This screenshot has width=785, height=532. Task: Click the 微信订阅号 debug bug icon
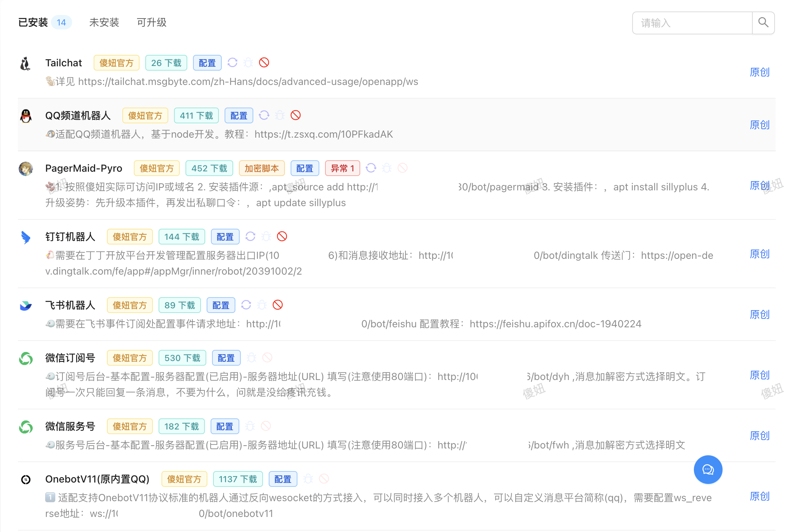252,358
